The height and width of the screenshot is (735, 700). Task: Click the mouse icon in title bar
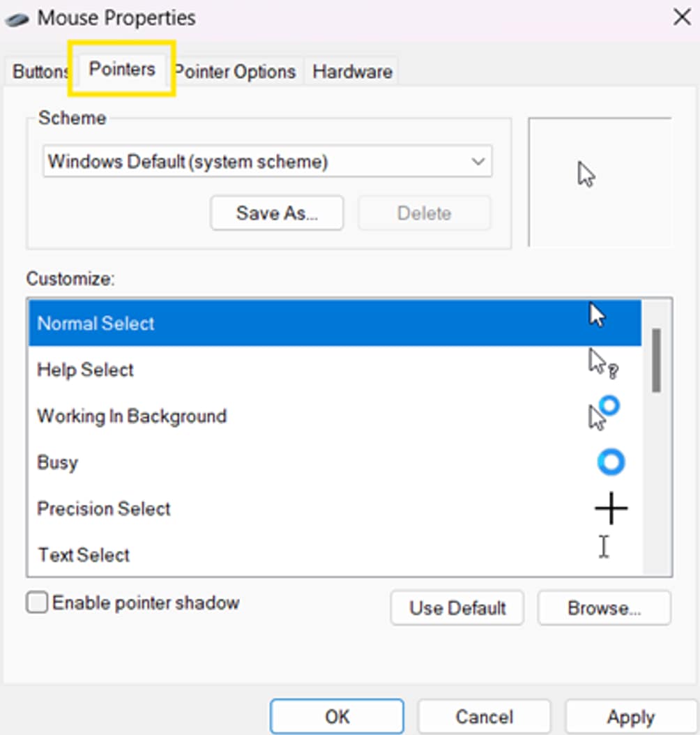pos(18,19)
